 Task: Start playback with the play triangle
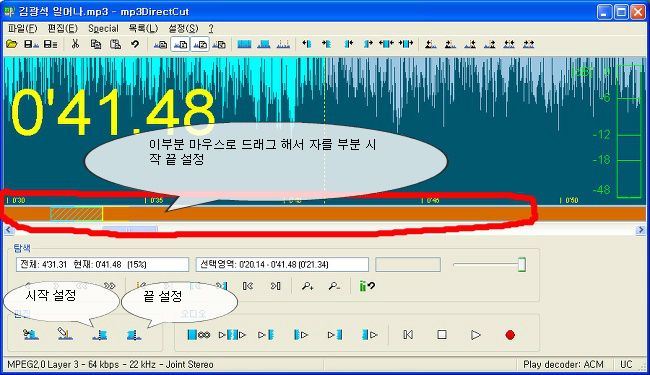point(475,335)
